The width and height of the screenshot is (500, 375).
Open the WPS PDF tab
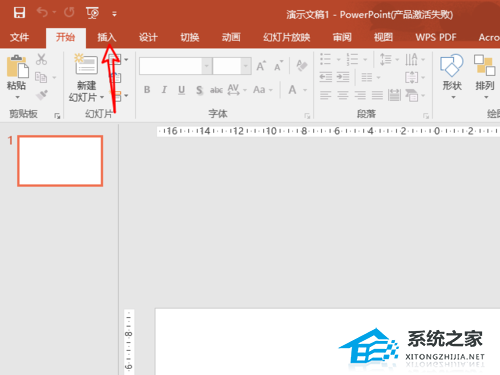[436, 37]
